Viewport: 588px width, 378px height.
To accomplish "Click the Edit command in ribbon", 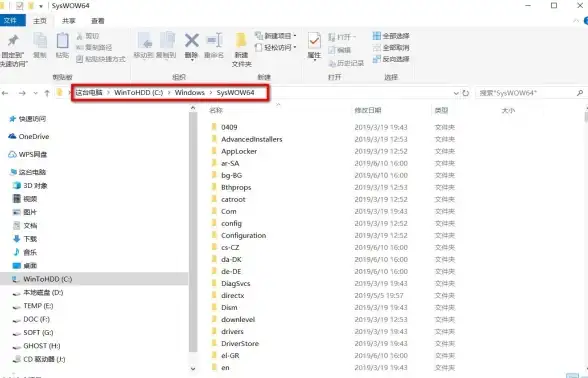I will 339,50.
